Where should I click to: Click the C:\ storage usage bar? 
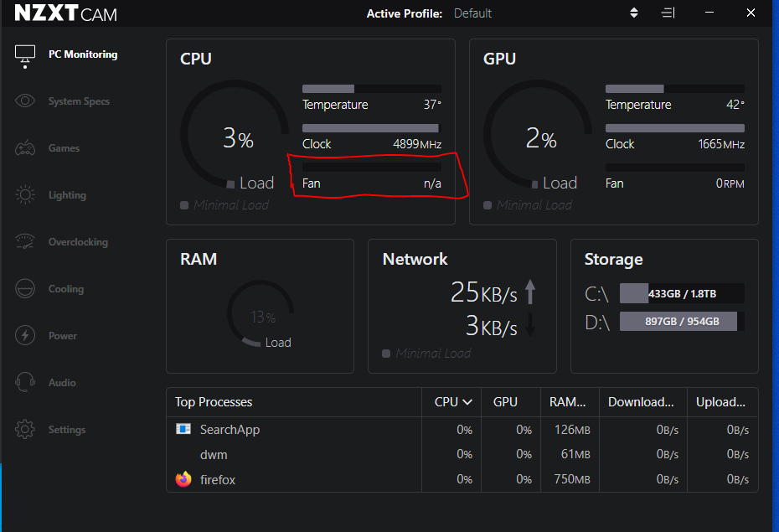pyautogui.click(x=682, y=293)
